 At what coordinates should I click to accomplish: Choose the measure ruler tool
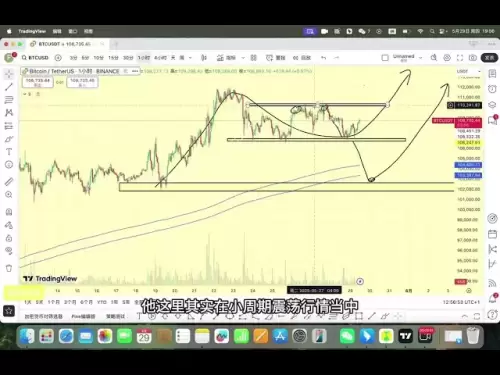tap(9, 181)
